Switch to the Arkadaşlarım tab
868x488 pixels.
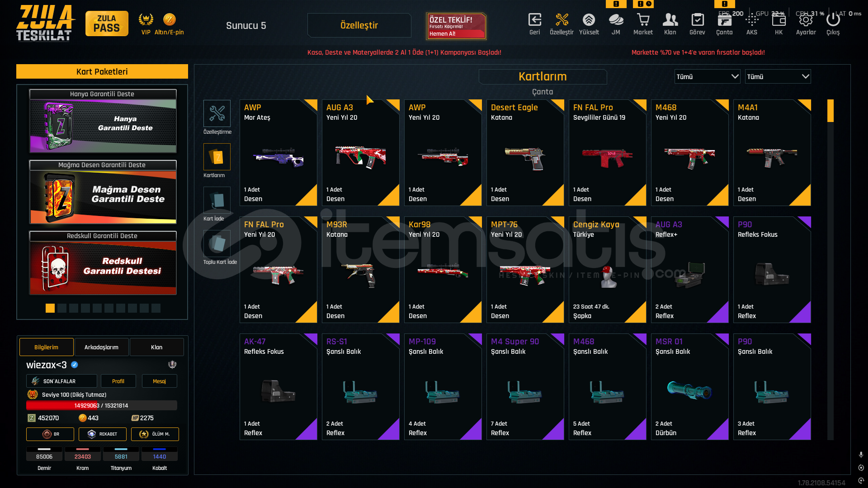(x=102, y=347)
